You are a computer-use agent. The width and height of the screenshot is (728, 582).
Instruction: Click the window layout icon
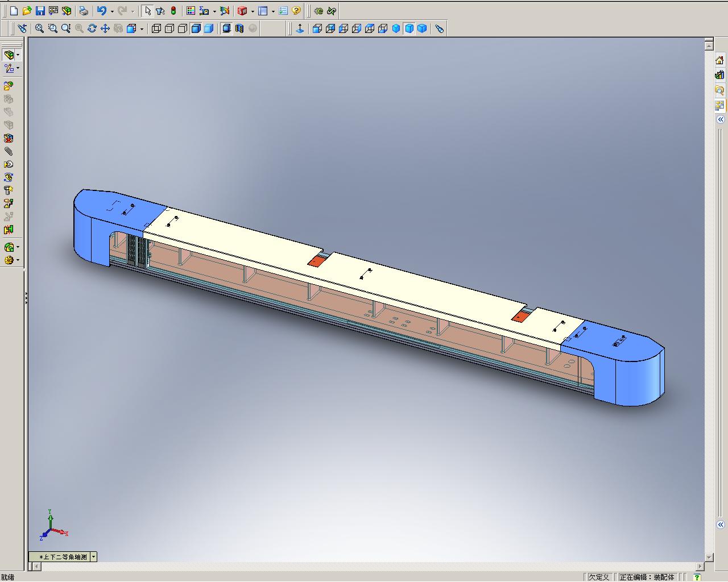tap(263, 11)
